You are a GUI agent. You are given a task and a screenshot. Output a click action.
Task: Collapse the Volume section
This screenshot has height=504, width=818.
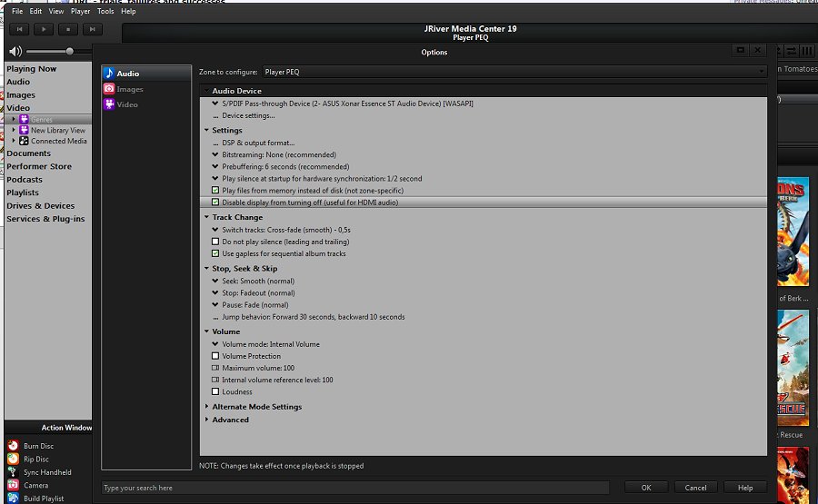[x=206, y=331]
